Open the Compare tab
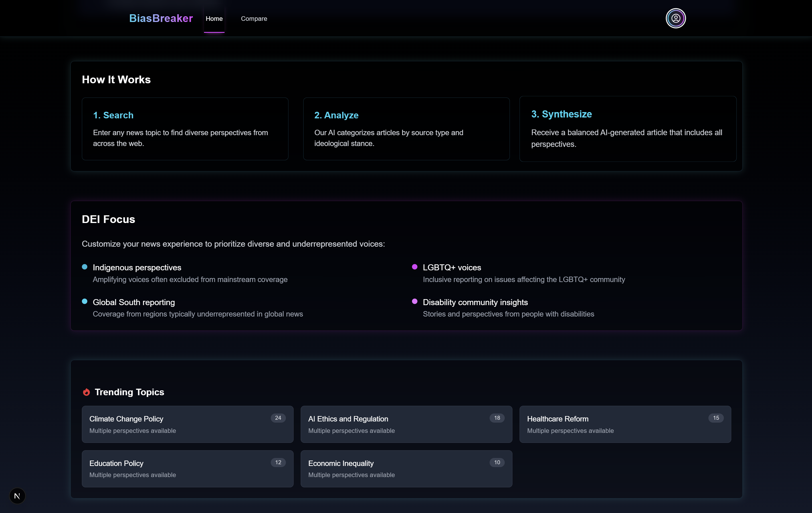Image resolution: width=812 pixels, height=513 pixels. (x=254, y=19)
